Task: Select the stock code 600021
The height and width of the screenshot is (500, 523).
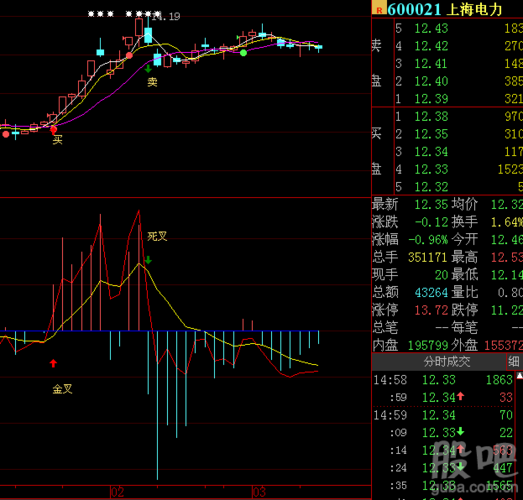Action: point(414,9)
